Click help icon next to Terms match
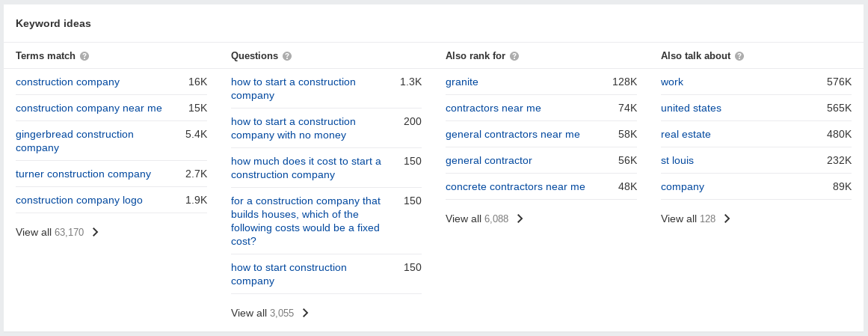This screenshot has width=868, height=336. pyautogui.click(x=84, y=56)
